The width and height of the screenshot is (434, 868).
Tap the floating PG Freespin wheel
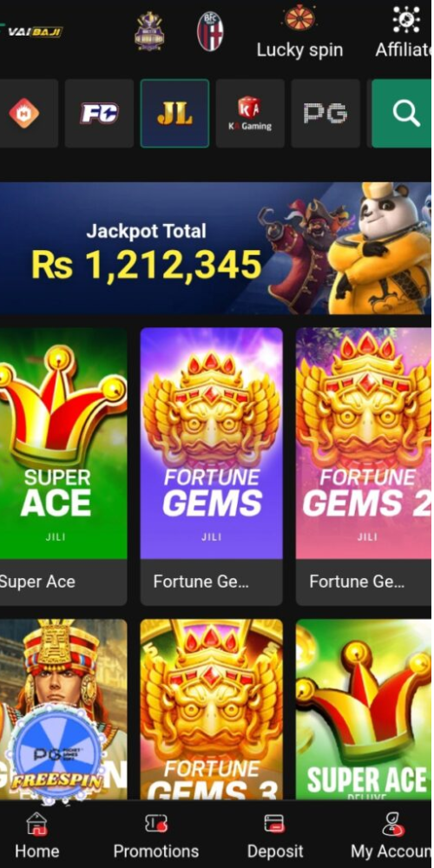[56, 753]
